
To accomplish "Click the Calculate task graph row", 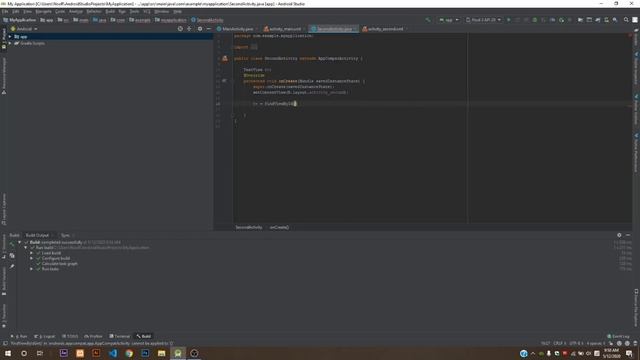I will point(60,264).
